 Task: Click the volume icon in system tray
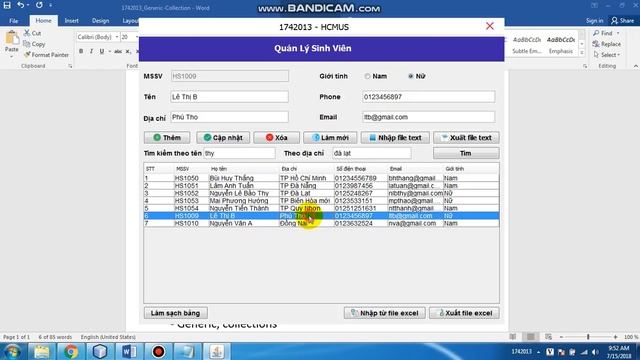(596, 352)
